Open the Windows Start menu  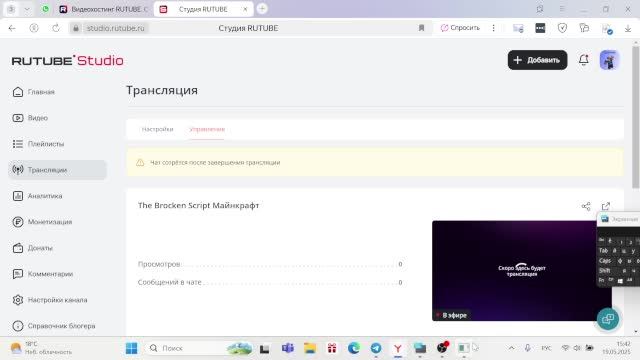(x=131, y=348)
